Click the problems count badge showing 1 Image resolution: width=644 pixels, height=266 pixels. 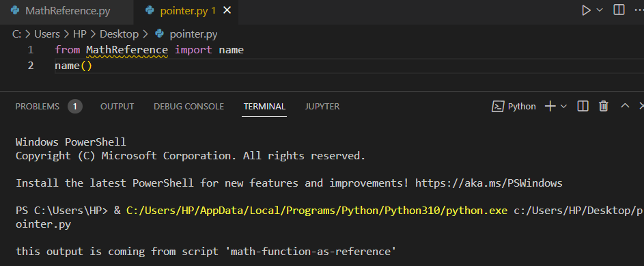75,107
